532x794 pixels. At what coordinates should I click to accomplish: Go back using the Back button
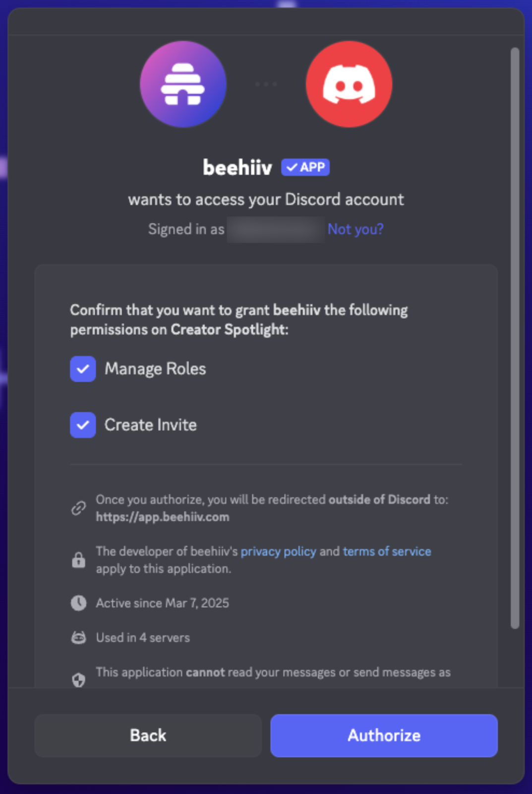click(x=148, y=735)
